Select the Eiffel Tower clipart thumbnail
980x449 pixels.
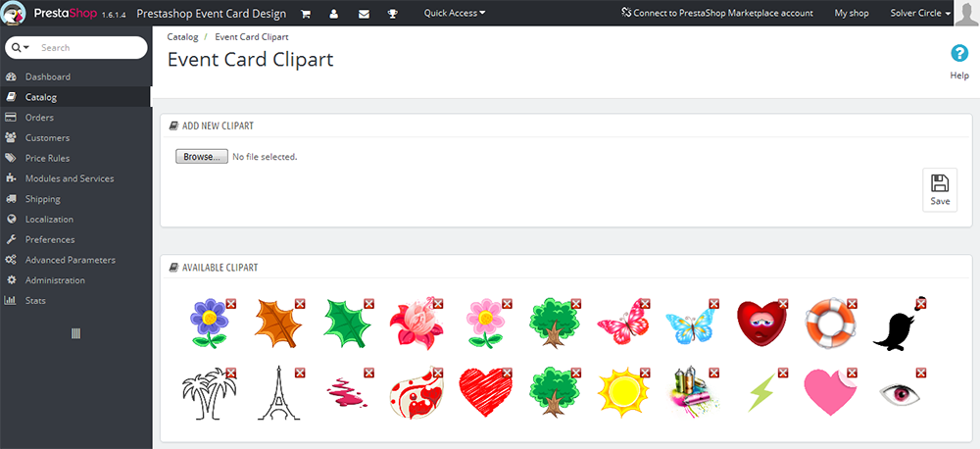click(x=278, y=393)
